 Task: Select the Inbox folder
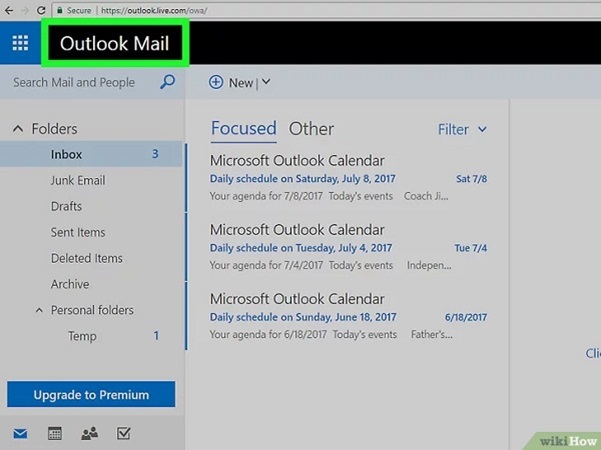[x=91, y=154]
